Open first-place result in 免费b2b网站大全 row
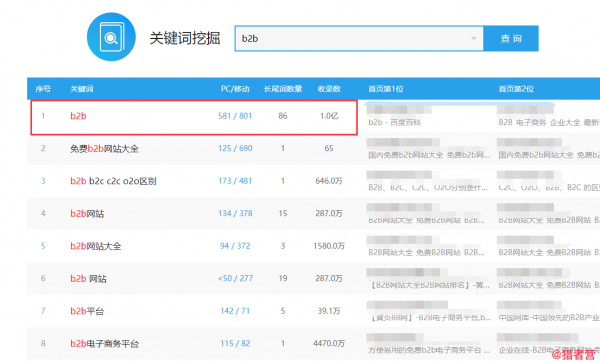The height and width of the screenshot is (363, 600). [x=429, y=155]
